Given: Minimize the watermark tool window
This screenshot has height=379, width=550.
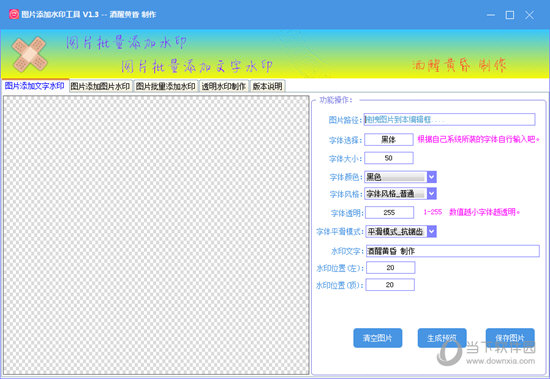Looking at the screenshot, I should click(491, 15).
